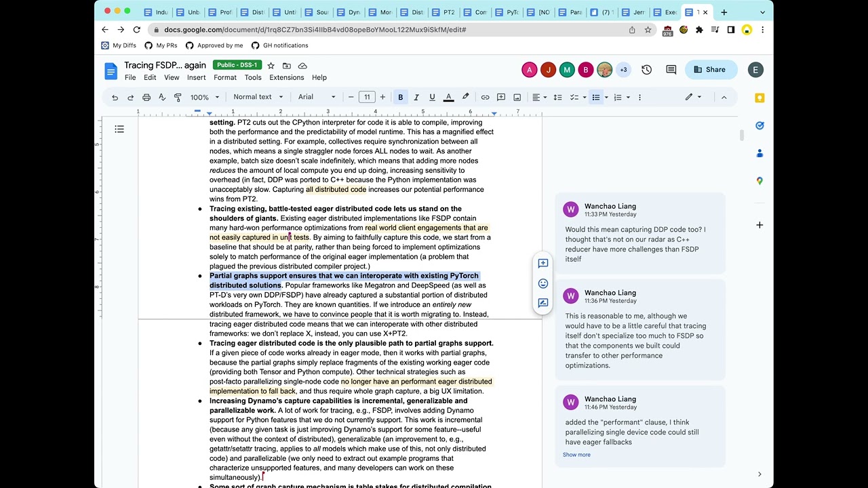
Task: Toggle the bulleted list
Action: point(596,97)
